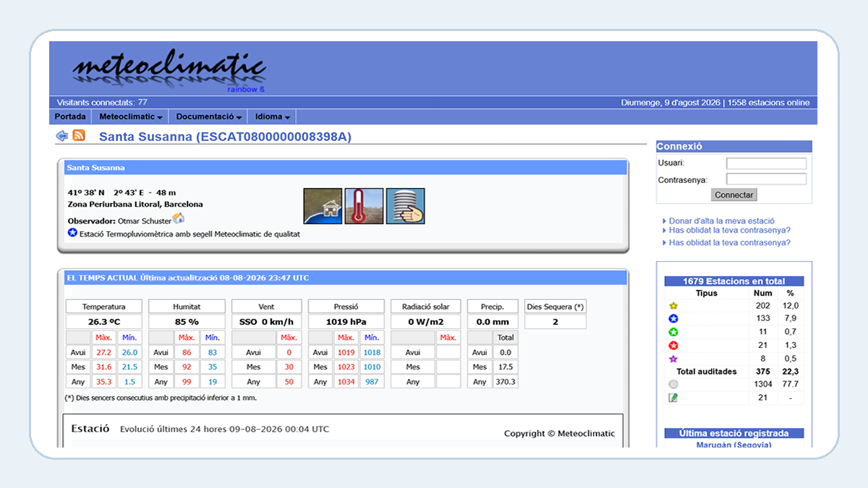Screen dimensions: 868x488
Task: Click the 1679 Estacions en total header
Action: (733, 281)
